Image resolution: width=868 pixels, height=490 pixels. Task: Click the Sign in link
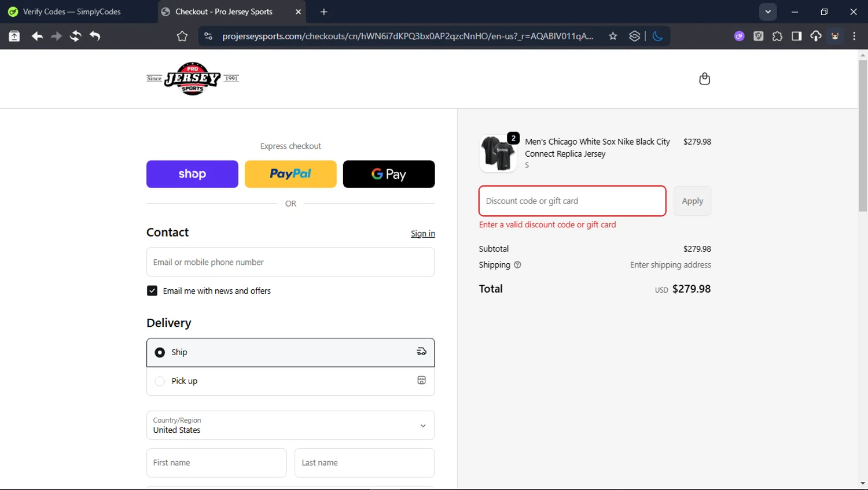423,234
